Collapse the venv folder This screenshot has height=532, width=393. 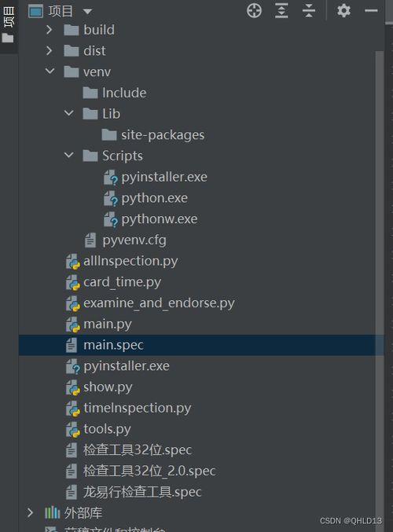tap(50, 72)
